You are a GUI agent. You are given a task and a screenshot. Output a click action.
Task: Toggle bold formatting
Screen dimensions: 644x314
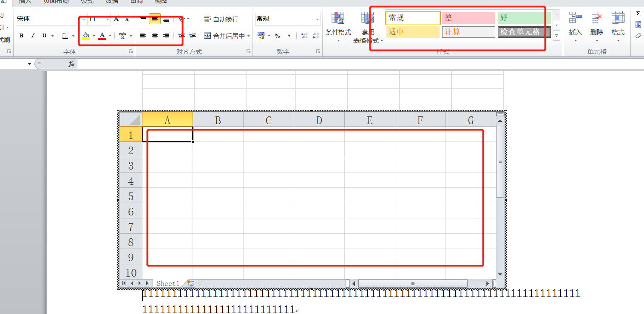point(21,36)
